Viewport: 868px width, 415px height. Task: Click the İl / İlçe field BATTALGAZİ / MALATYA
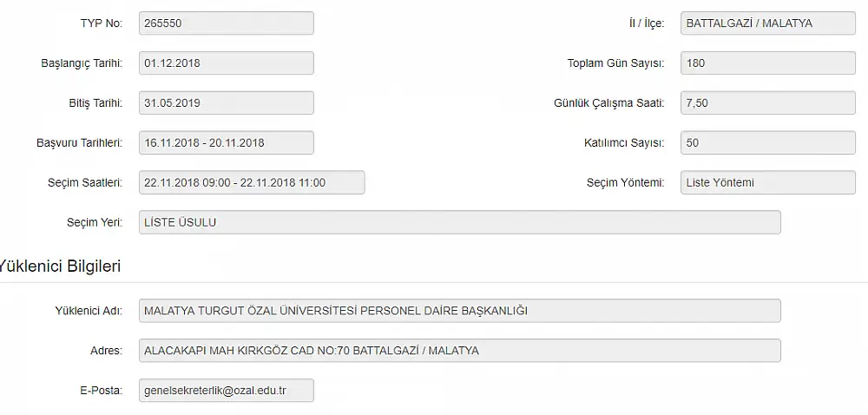click(768, 23)
